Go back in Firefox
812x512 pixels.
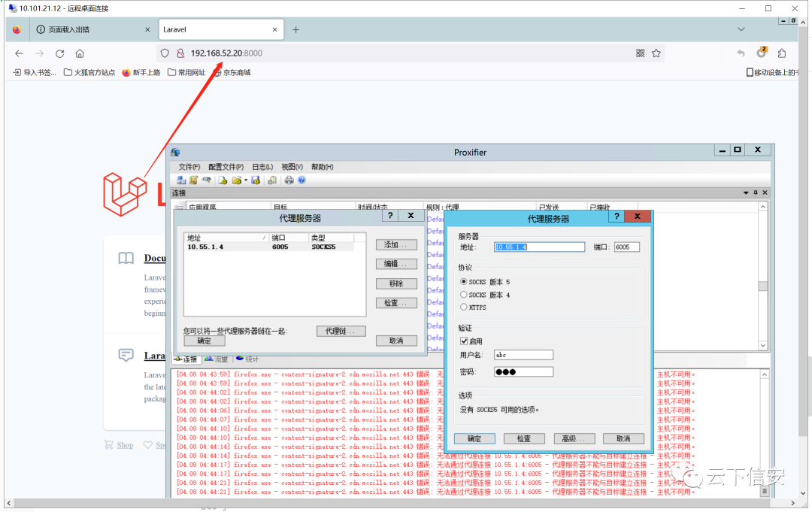19,53
